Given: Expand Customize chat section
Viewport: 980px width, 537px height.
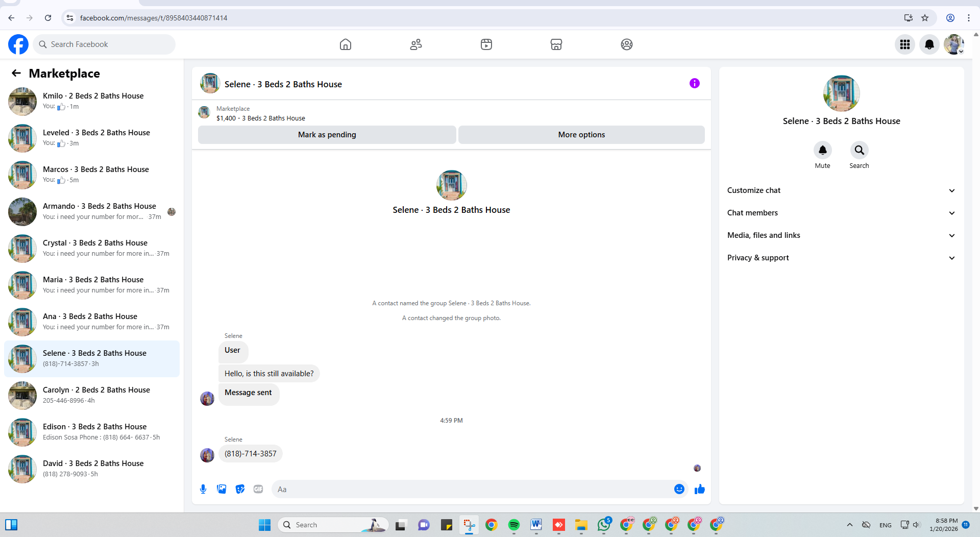Looking at the screenshot, I should 841,190.
